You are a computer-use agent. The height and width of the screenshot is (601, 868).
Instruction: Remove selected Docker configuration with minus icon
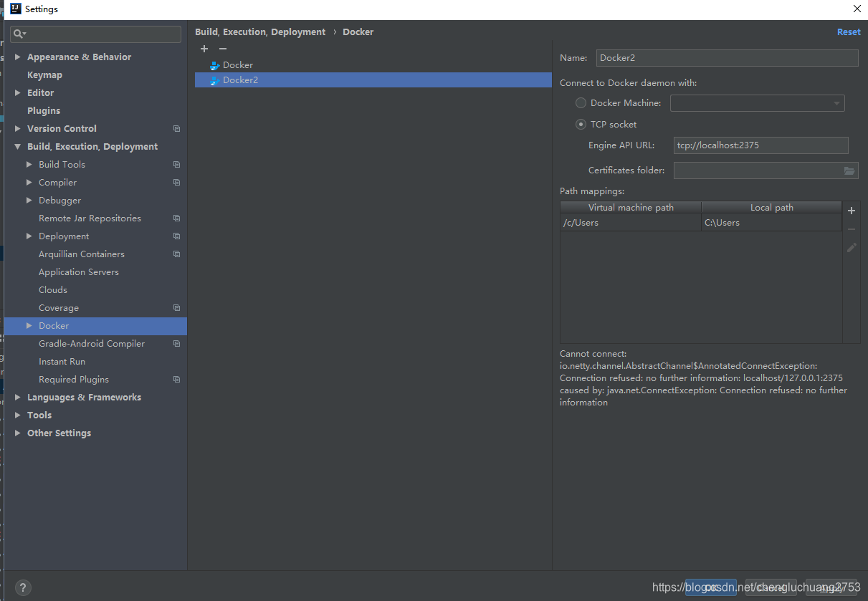[223, 49]
